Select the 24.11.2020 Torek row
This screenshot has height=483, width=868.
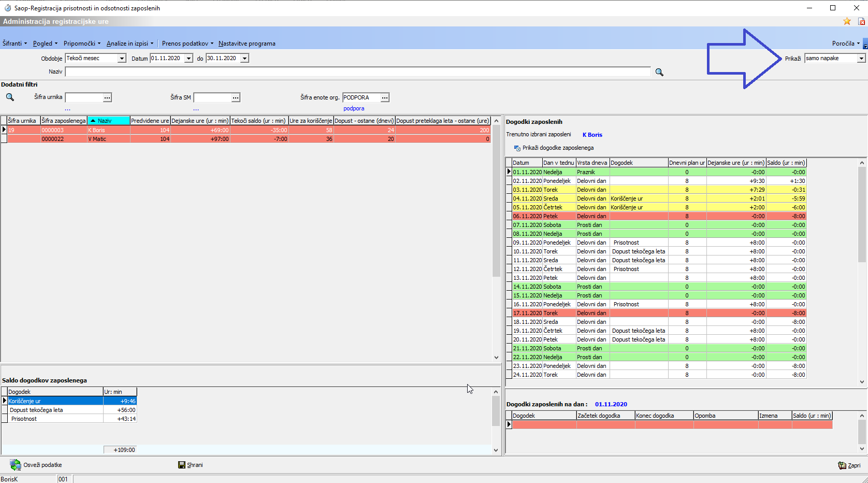659,375
